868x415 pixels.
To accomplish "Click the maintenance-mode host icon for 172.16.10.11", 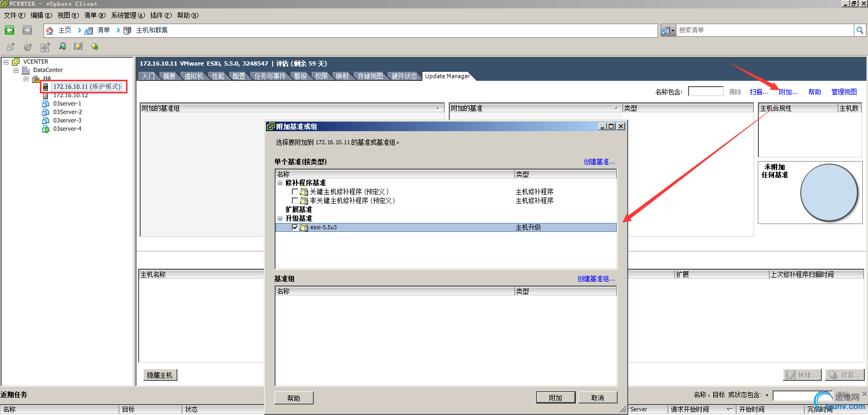I will (x=46, y=87).
